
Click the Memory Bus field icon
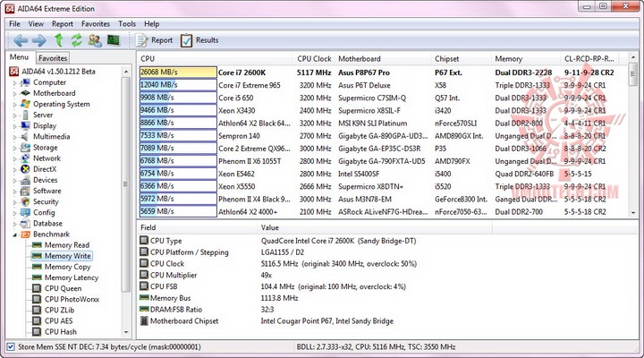(144, 298)
